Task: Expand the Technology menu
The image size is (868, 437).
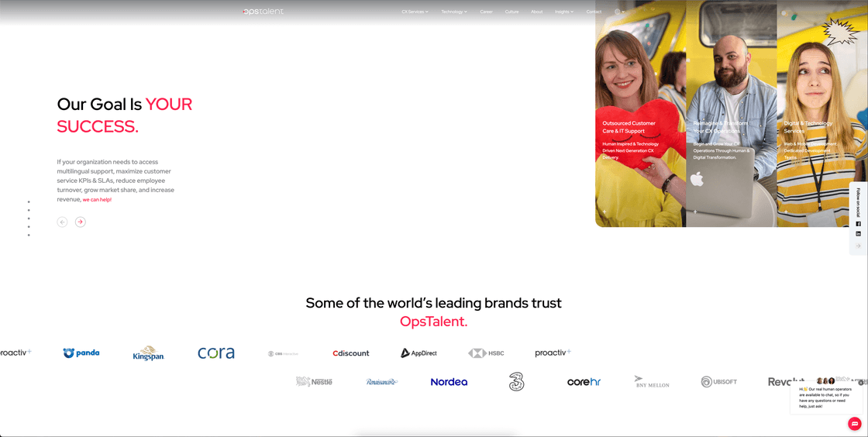Action: pyautogui.click(x=454, y=12)
